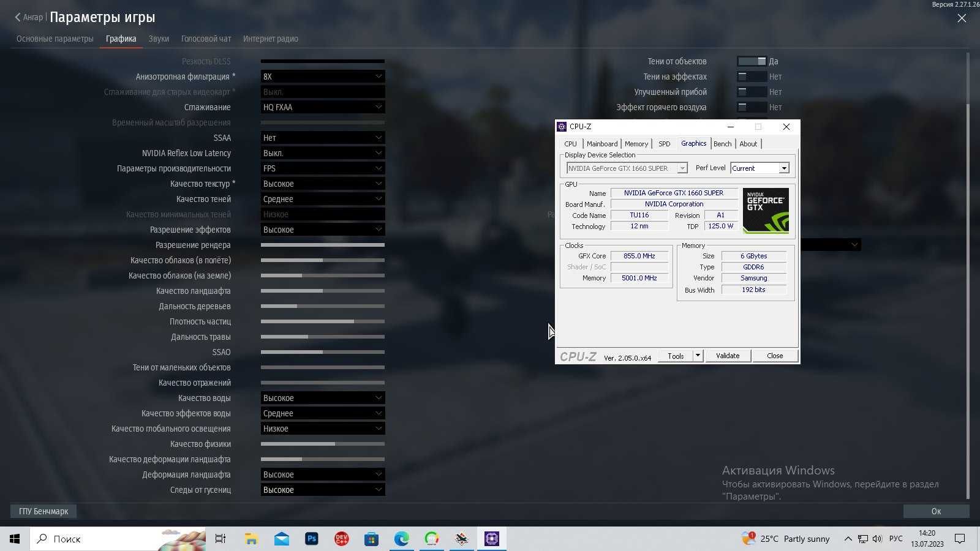This screenshot has height=551, width=980.
Task: Click the CPU-Z title bar app icon
Action: (562, 127)
